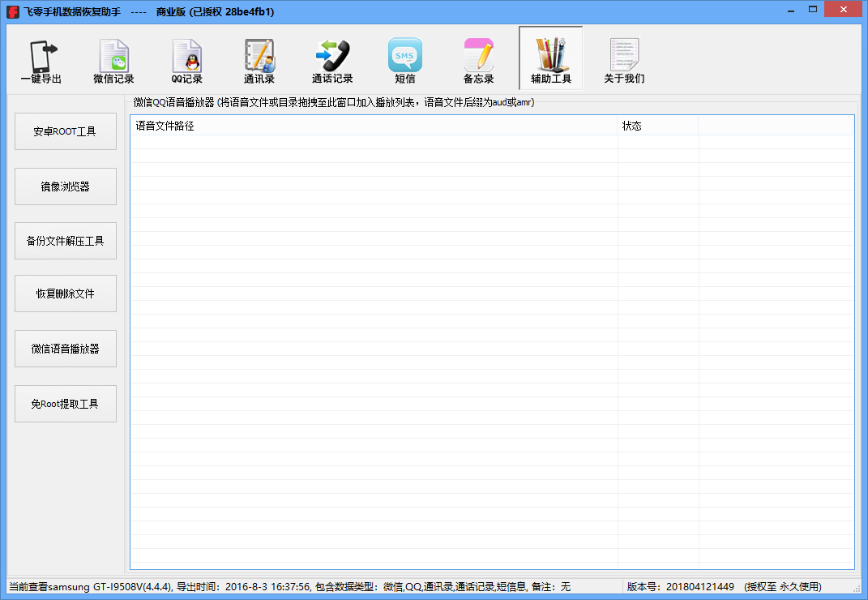Image resolution: width=868 pixels, height=600 pixels.
Task: Select the 辅助工具 tools icon
Action: click(551, 57)
